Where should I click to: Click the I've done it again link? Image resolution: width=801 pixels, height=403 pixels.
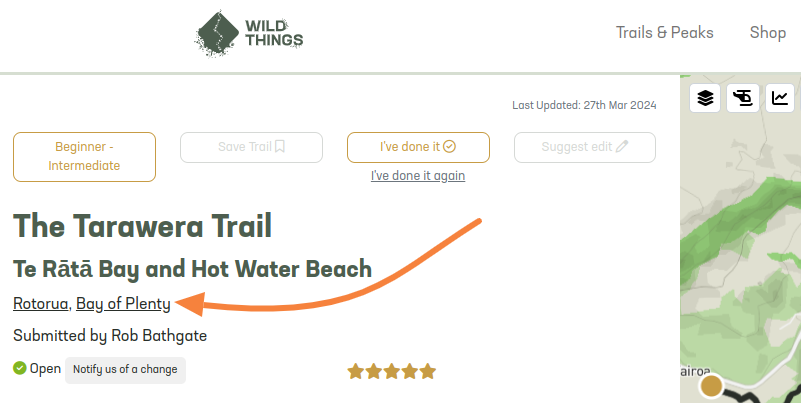418,176
